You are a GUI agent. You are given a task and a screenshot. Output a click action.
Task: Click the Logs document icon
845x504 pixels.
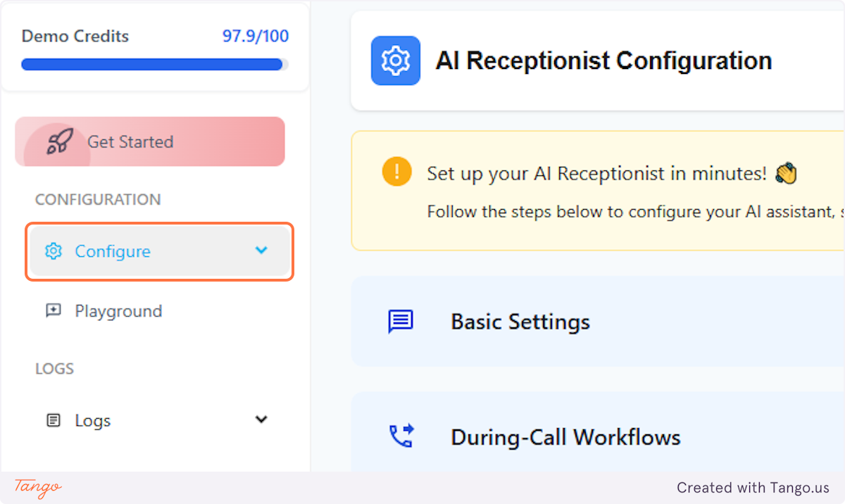[x=54, y=420]
